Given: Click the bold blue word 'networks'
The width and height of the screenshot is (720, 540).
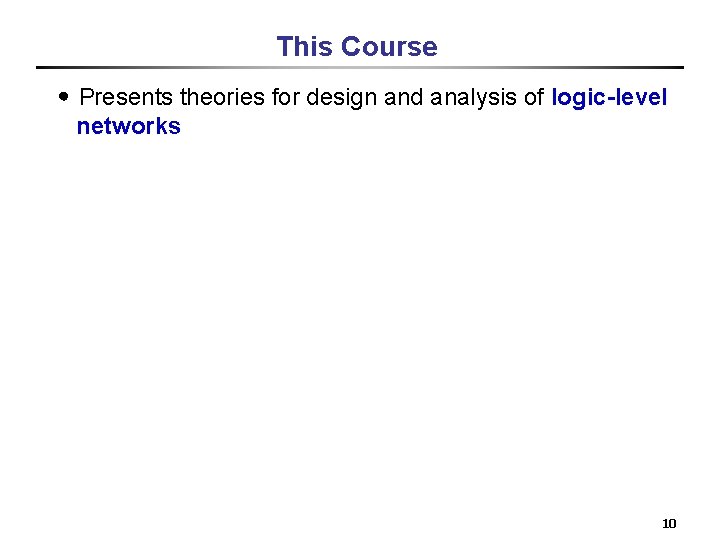Looking at the screenshot, I should click(129, 126).
